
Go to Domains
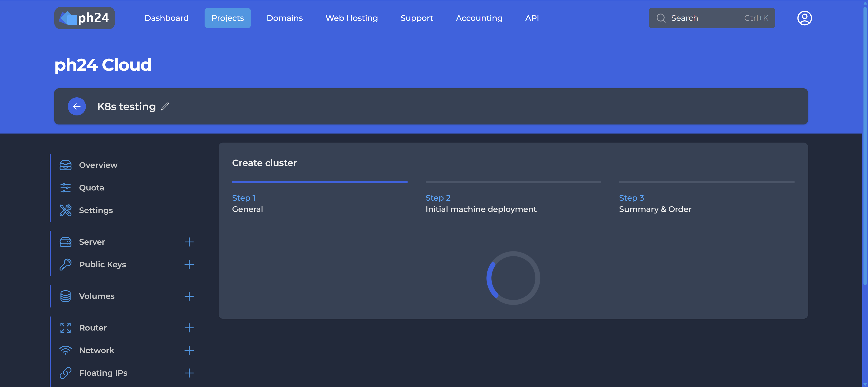pos(284,18)
